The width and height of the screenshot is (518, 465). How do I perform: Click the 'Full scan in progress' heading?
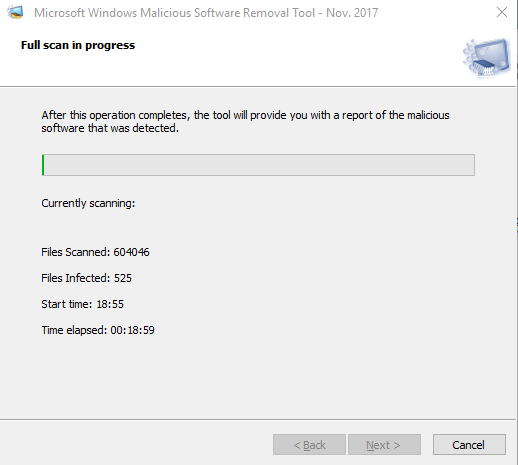click(78, 45)
